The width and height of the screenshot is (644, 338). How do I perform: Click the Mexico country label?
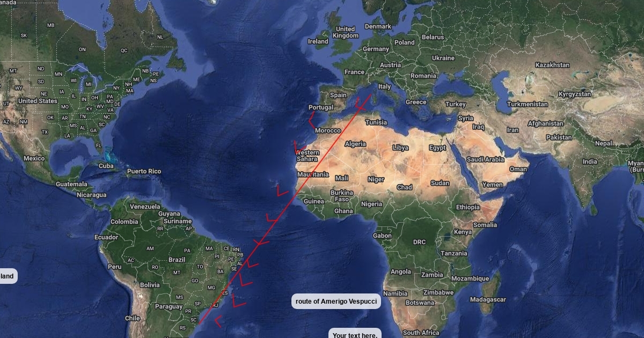click(34, 158)
